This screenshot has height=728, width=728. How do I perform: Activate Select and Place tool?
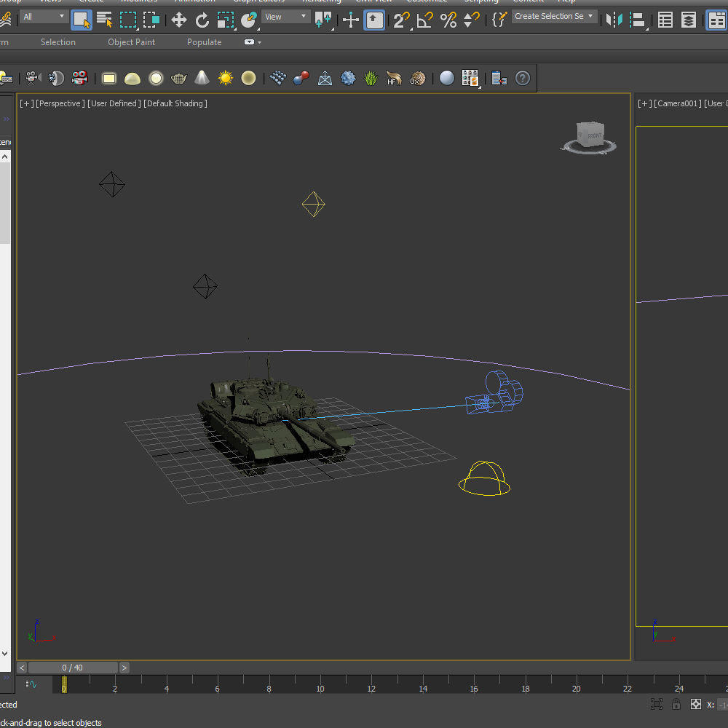(x=249, y=20)
